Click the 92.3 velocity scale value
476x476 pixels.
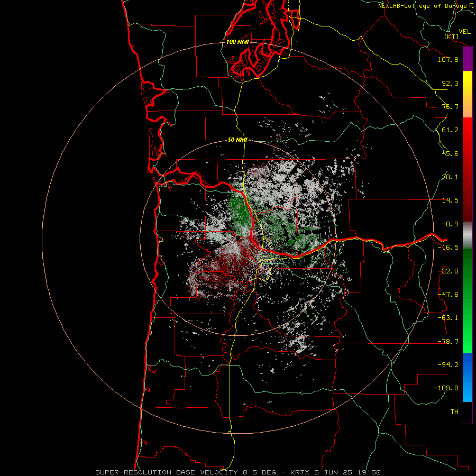tap(450, 83)
